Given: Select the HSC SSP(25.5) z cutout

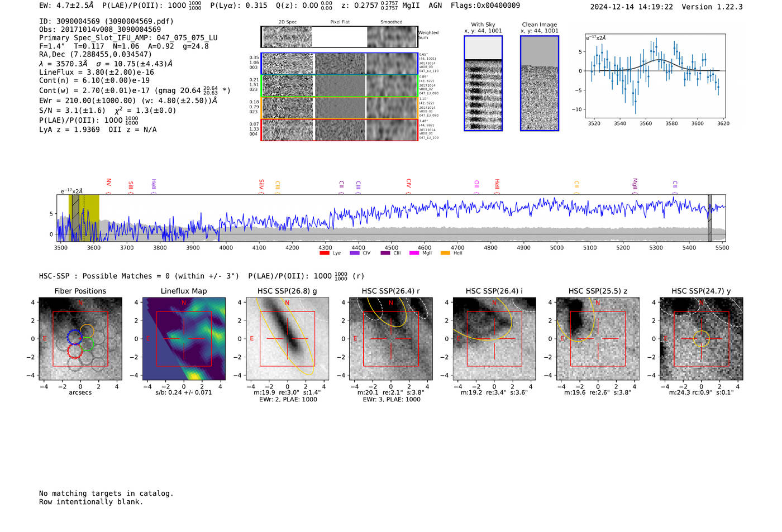Looking at the screenshot, I should coord(598,339).
